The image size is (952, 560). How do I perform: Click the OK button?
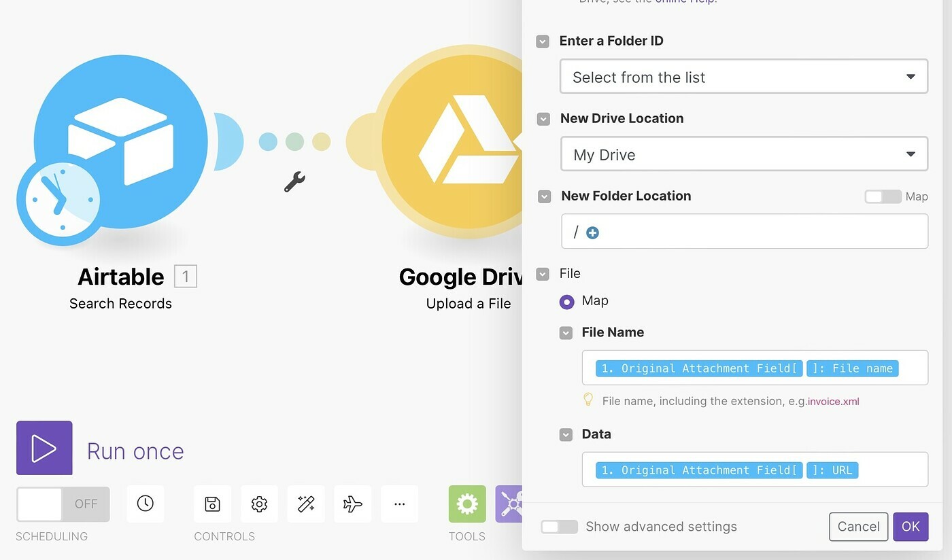911,527
